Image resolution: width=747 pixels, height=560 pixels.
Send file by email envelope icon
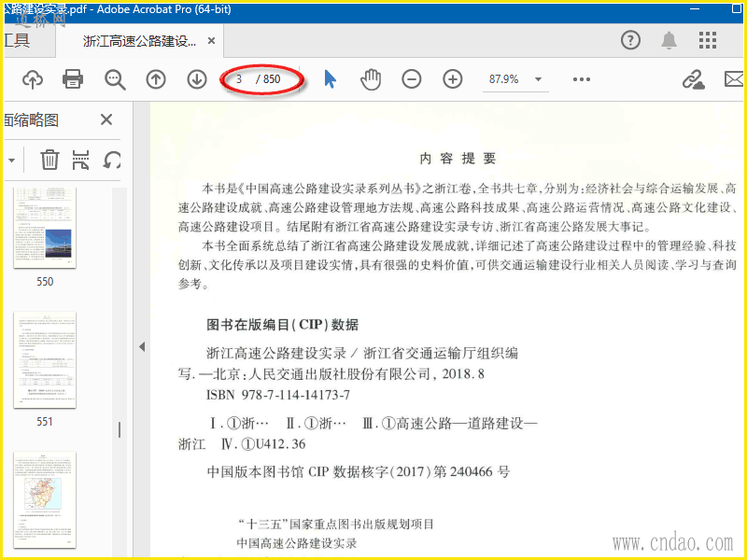point(734,79)
